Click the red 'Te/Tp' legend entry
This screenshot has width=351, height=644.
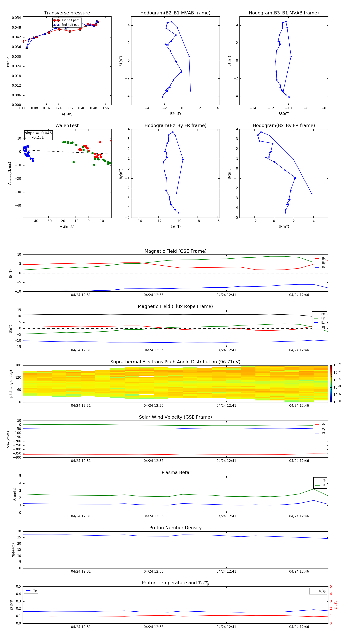(x=318, y=591)
